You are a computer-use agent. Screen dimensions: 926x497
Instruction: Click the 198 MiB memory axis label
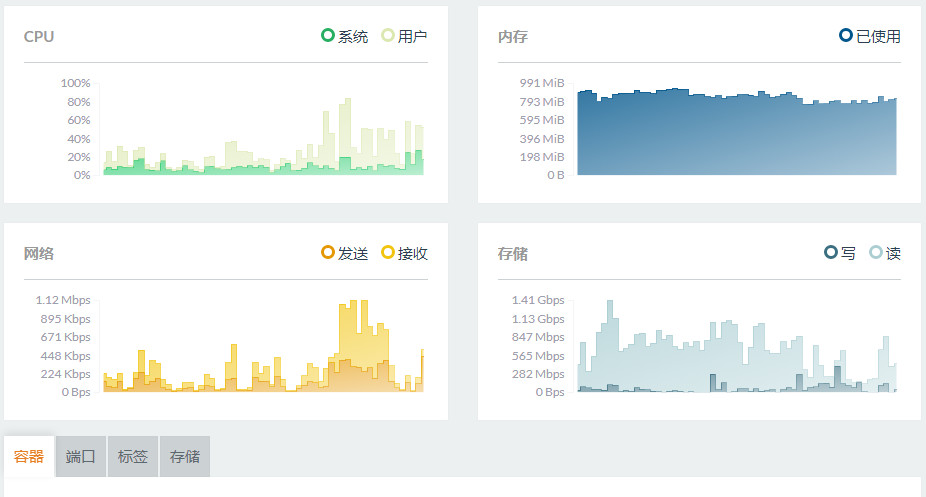(542, 157)
